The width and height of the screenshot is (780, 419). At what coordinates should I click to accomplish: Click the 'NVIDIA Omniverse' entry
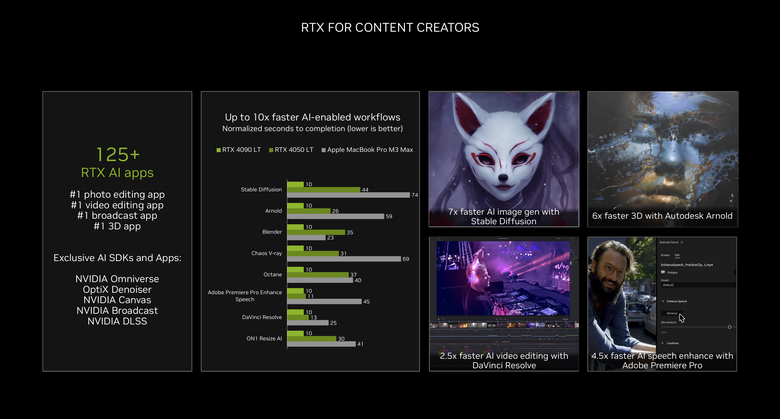(117, 279)
